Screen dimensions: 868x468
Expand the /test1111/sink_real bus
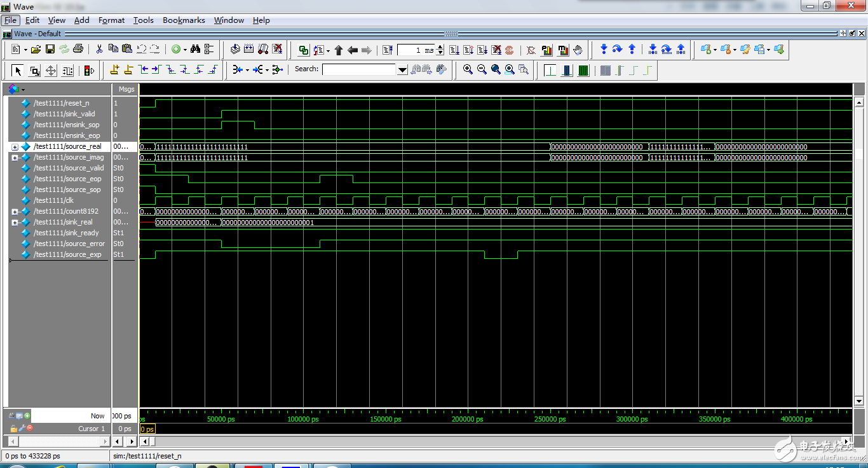coord(15,223)
